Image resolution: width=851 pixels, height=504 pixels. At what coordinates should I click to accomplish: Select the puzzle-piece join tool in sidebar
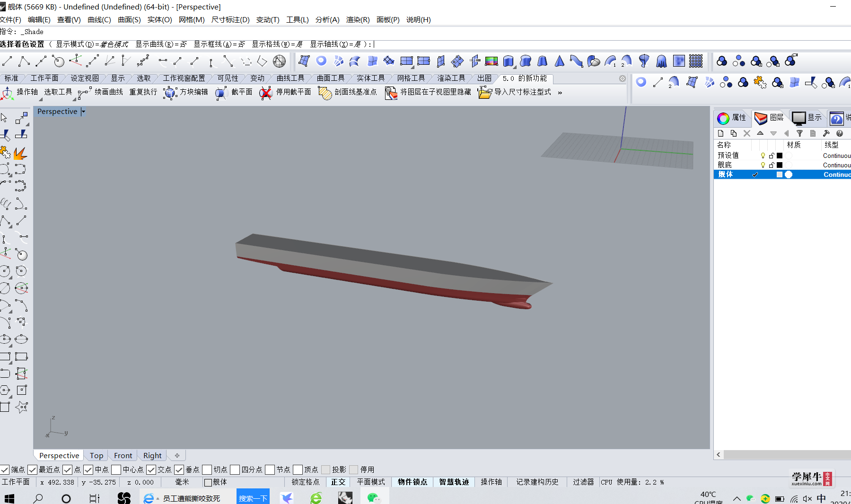5,152
